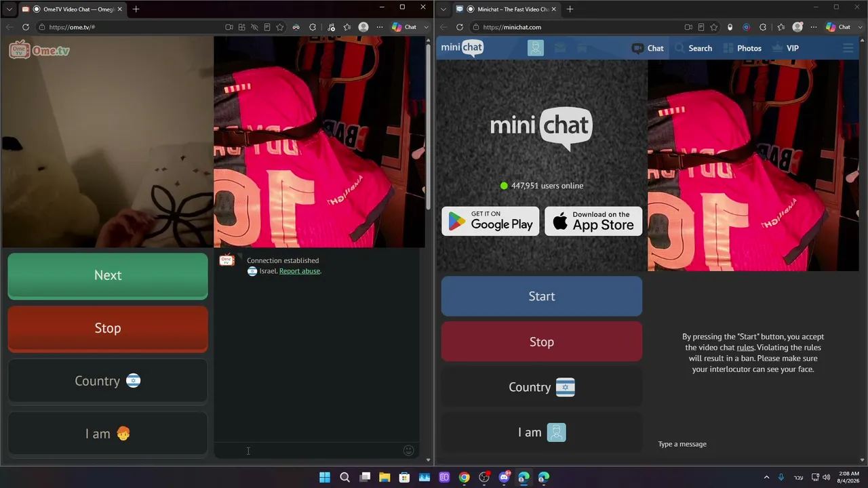The height and width of the screenshot is (488, 868).
Task: Switch to the Minichat – The Fast Video Chat tab
Action: (x=507, y=9)
